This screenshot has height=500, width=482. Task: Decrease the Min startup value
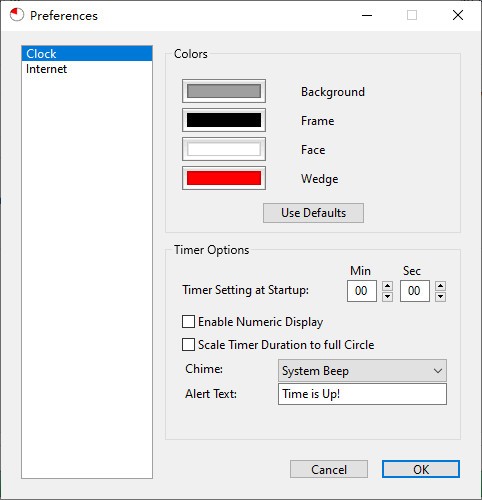click(x=387, y=296)
